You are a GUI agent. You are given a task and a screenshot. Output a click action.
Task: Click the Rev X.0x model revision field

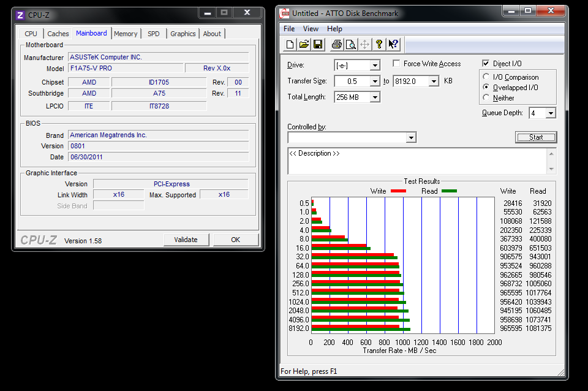click(217, 68)
